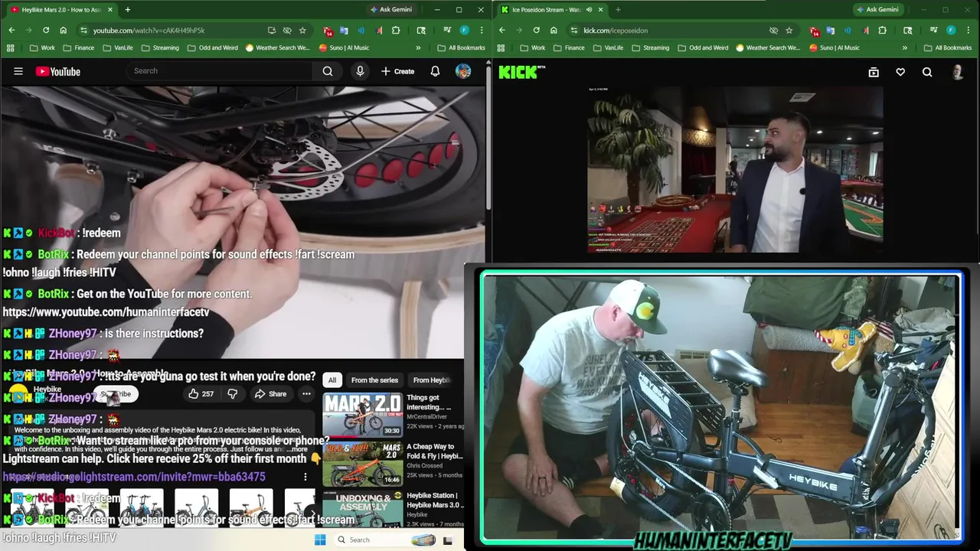
Task: Bookmark the Kick page with star
Action: point(789,30)
